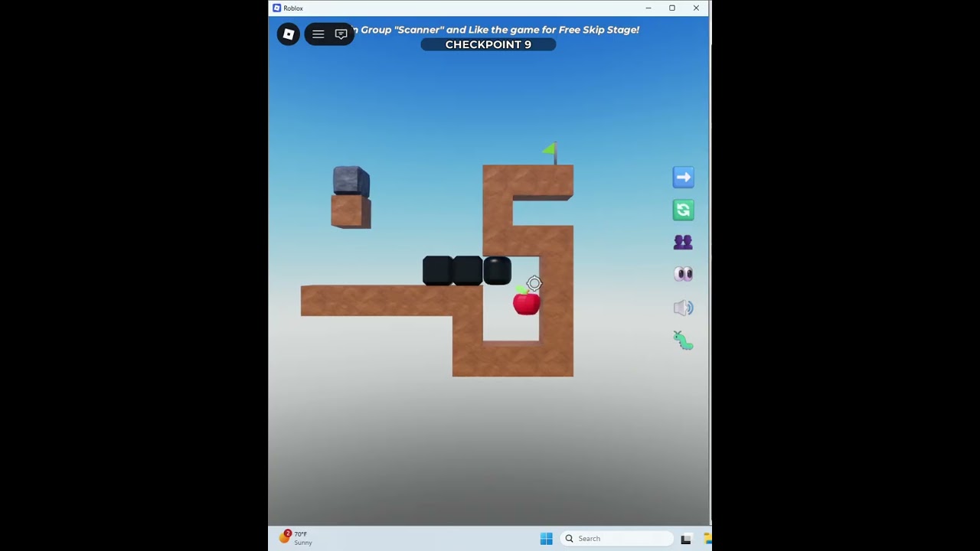The height and width of the screenshot is (551, 980).
Task: Open the Roblox logo menu button
Action: coord(289,34)
